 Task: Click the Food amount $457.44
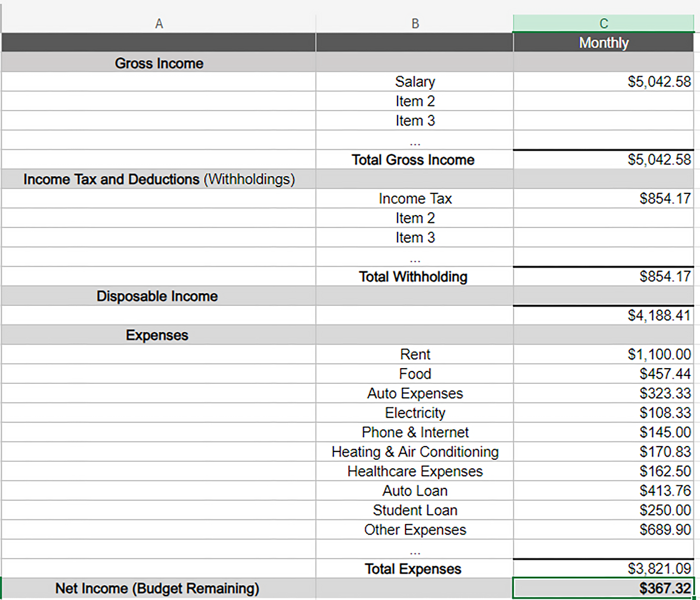click(x=603, y=374)
